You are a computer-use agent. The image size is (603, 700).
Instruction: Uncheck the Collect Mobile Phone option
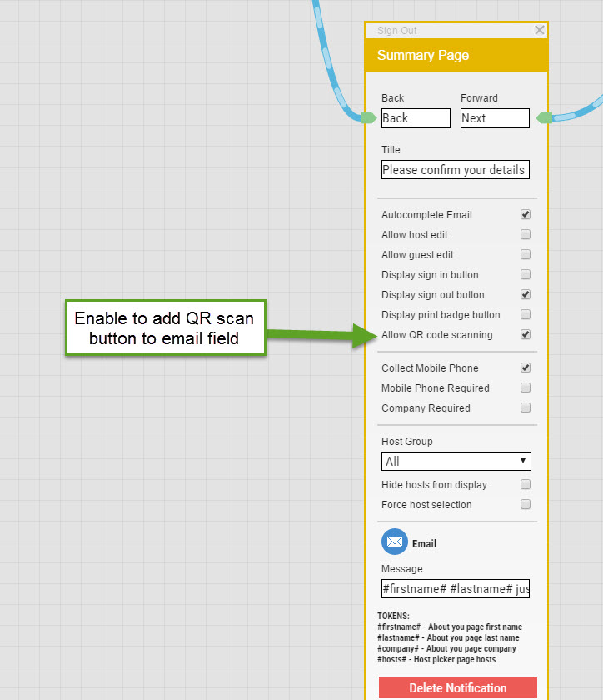(x=526, y=368)
